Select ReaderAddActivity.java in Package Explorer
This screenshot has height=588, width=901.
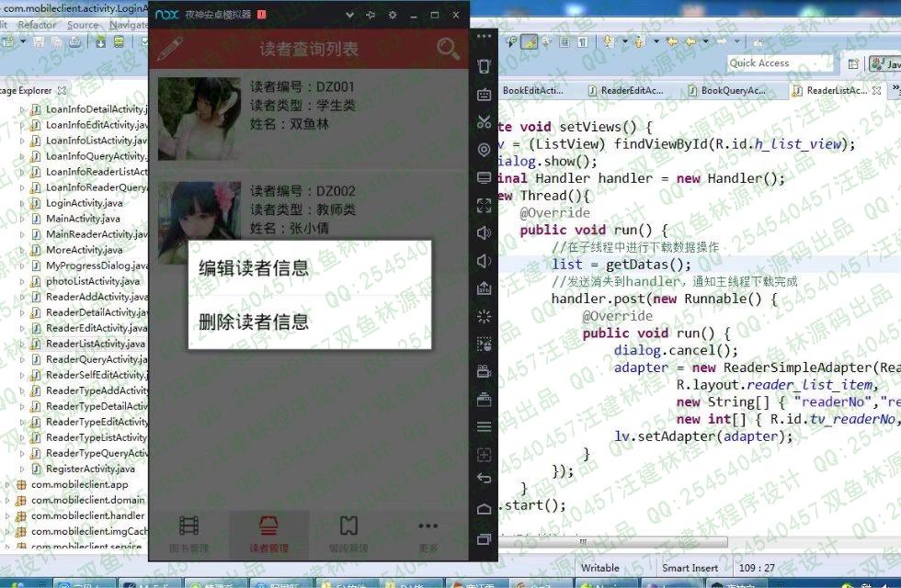click(97, 297)
